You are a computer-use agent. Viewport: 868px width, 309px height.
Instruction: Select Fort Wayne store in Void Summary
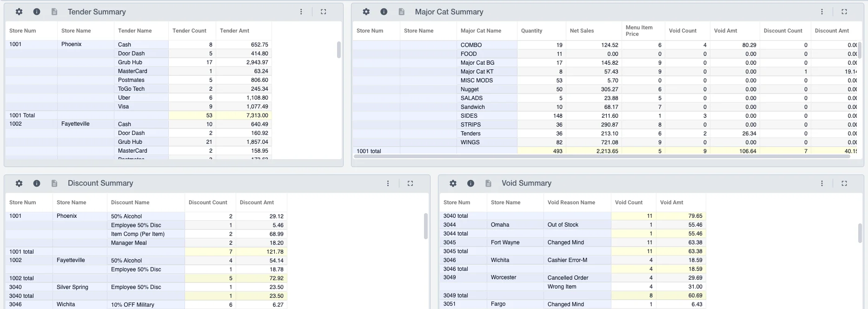pos(505,242)
